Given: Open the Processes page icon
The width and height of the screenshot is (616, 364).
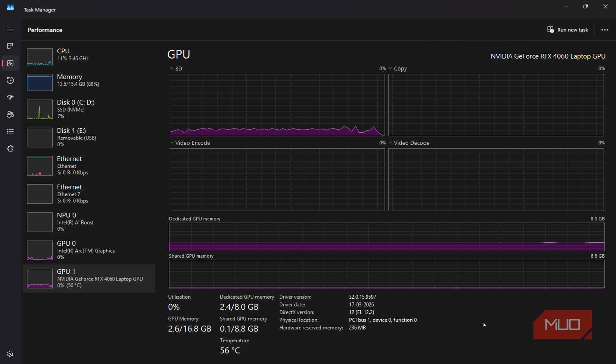Looking at the screenshot, I should [10, 46].
